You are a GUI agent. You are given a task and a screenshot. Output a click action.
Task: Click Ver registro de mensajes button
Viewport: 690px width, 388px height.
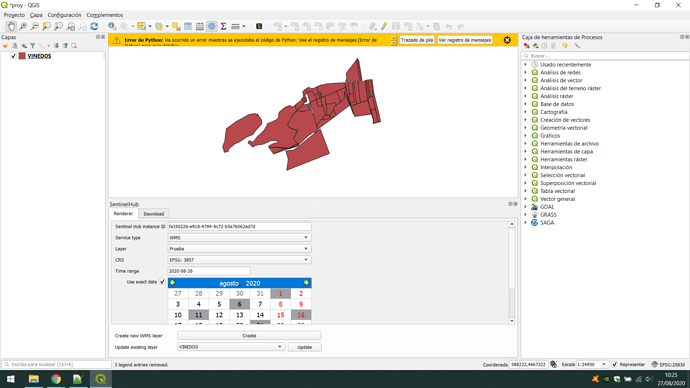point(465,40)
